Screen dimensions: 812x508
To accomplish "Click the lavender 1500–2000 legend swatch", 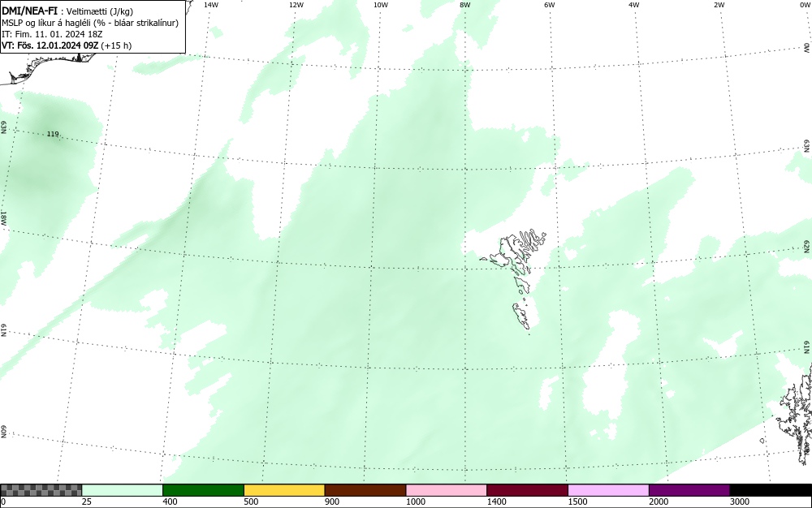I will (x=608, y=490).
